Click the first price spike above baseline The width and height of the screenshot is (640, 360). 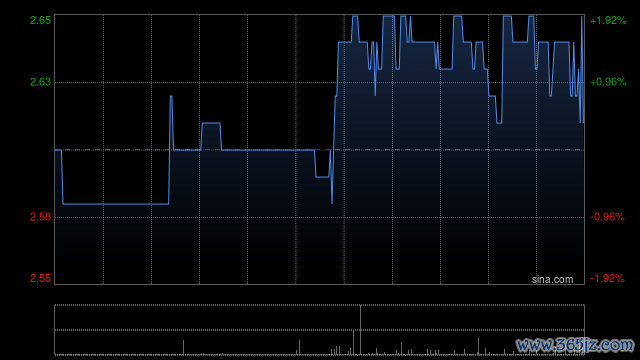171,122
